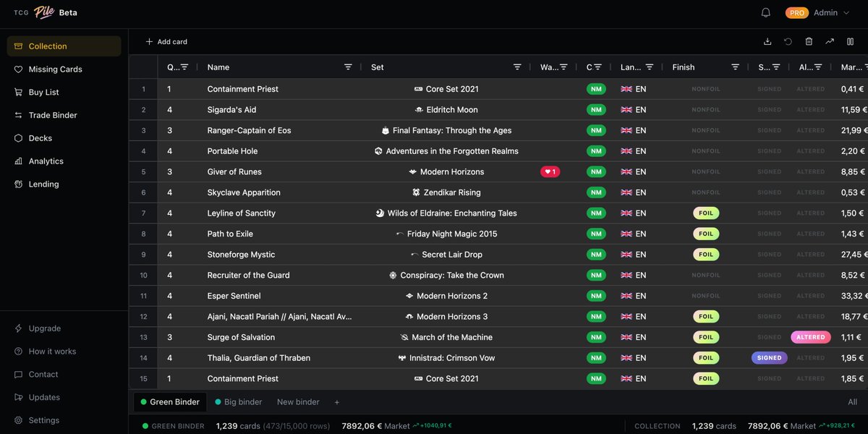Open the Name column filter
Viewport: 868px width, 434px height.
coord(348,67)
